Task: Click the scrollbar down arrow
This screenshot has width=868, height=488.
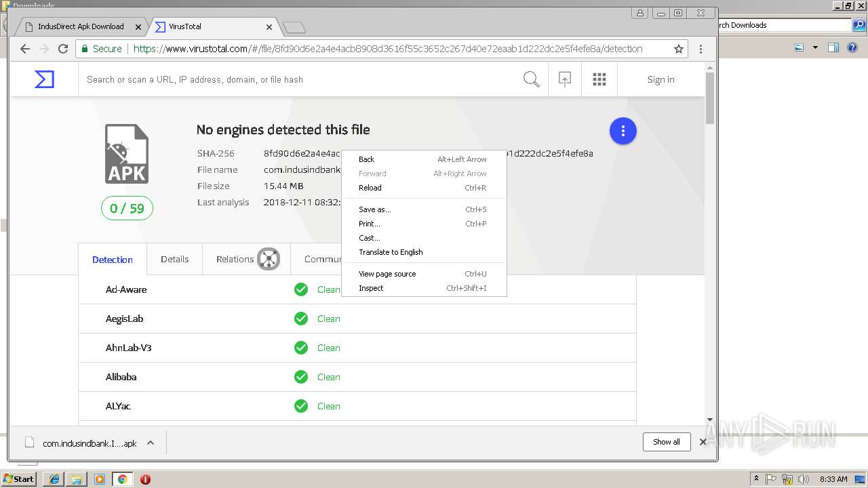Action: tap(710, 420)
